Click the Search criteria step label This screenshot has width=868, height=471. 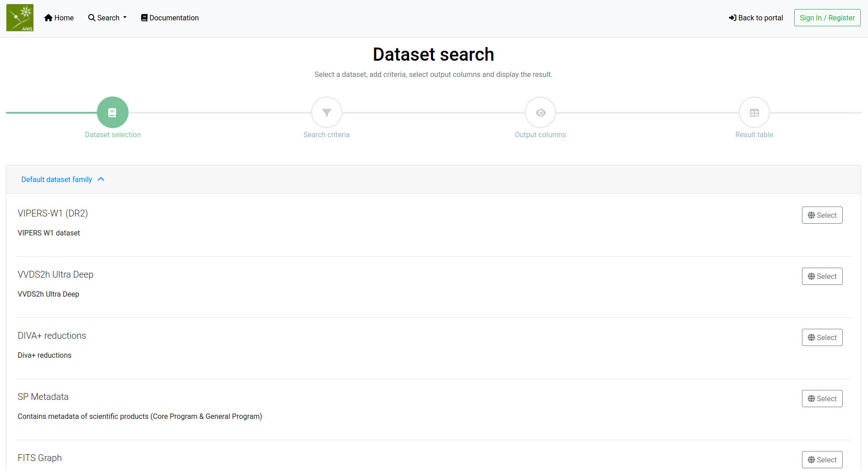coord(327,135)
